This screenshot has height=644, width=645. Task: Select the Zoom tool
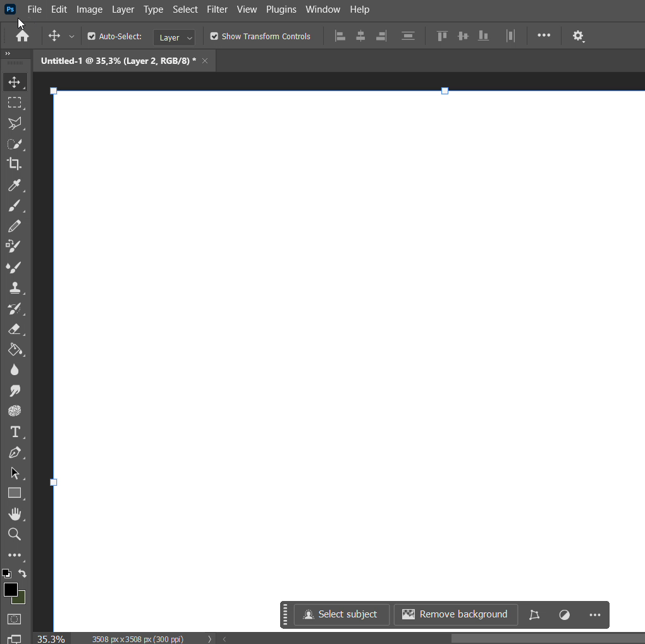[15, 535]
